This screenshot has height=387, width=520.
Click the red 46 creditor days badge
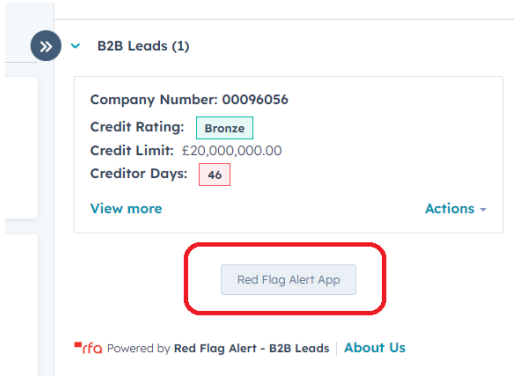(x=215, y=174)
